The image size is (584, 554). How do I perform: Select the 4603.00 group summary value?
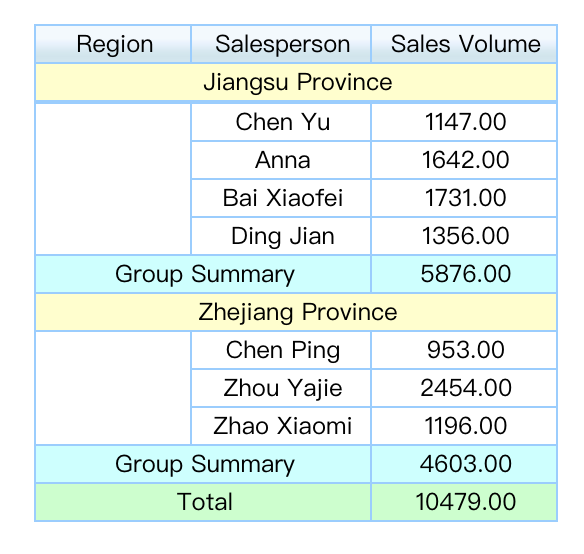pos(464,464)
